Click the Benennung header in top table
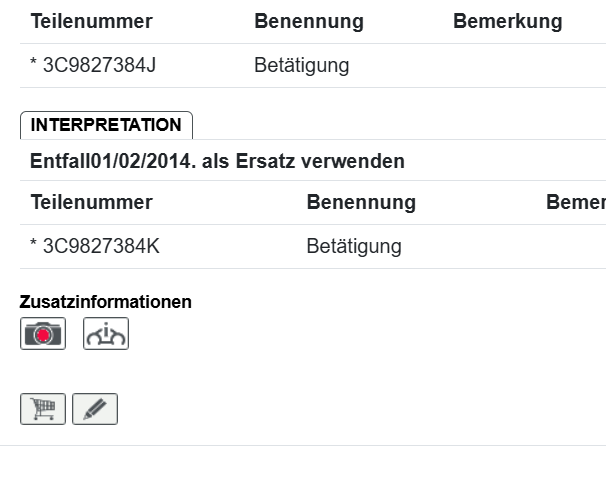This screenshot has height=496, width=606. [x=309, y=21]
